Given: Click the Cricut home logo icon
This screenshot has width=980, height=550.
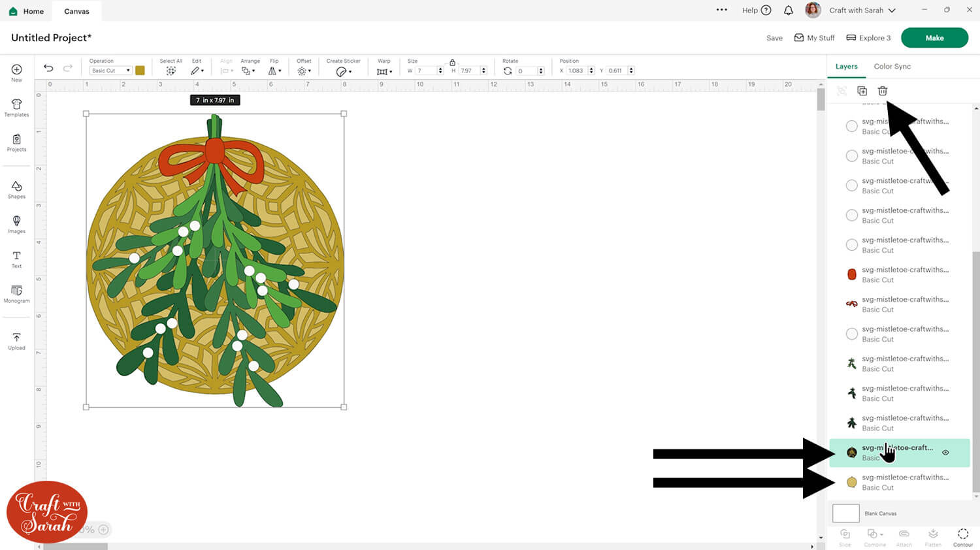Looking at the screenshot, I should coord(13,11).
